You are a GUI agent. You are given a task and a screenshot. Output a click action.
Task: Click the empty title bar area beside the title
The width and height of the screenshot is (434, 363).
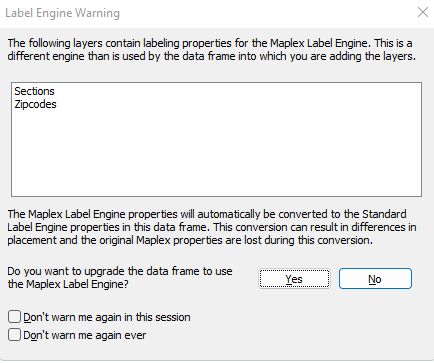[267, 13]
